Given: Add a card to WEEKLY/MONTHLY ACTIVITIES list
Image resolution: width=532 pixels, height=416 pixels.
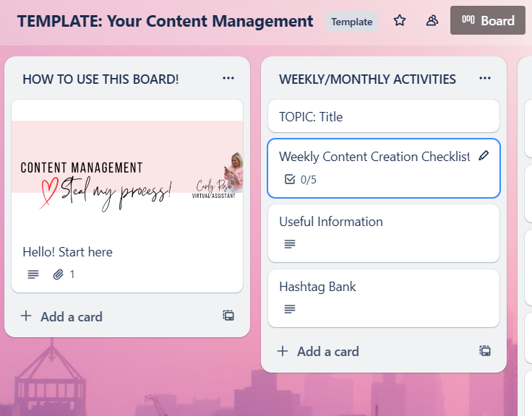Looking at the screenshot, I should pos(318,352).
